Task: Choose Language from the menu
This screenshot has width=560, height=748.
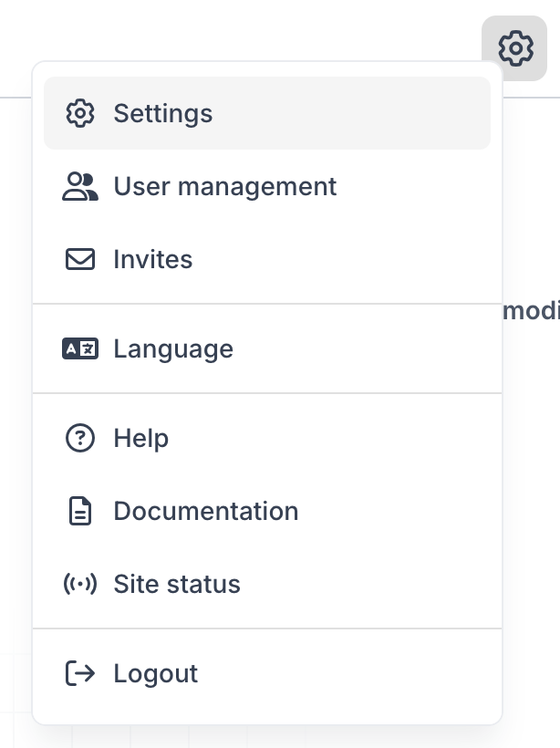Action: click(173, 348)
